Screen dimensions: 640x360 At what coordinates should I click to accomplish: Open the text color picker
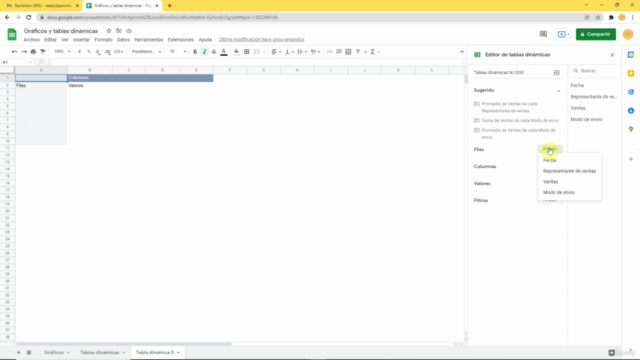point(224,52)
